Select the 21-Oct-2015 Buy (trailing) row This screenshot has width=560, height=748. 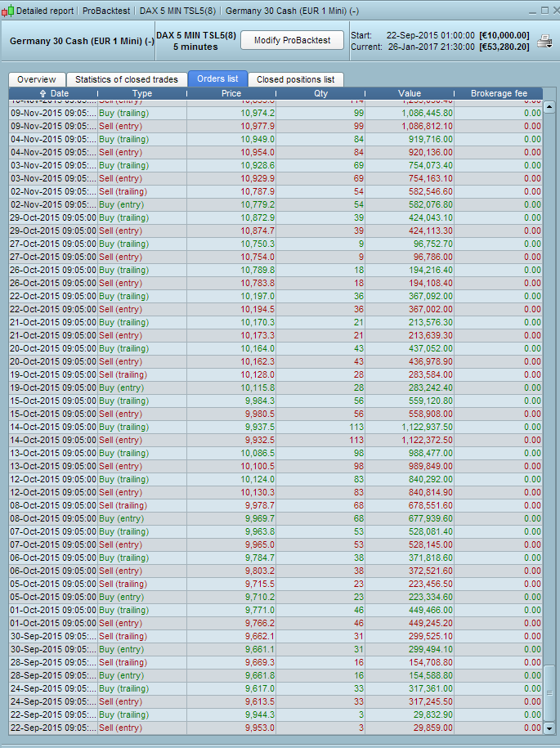click(276, 322)
